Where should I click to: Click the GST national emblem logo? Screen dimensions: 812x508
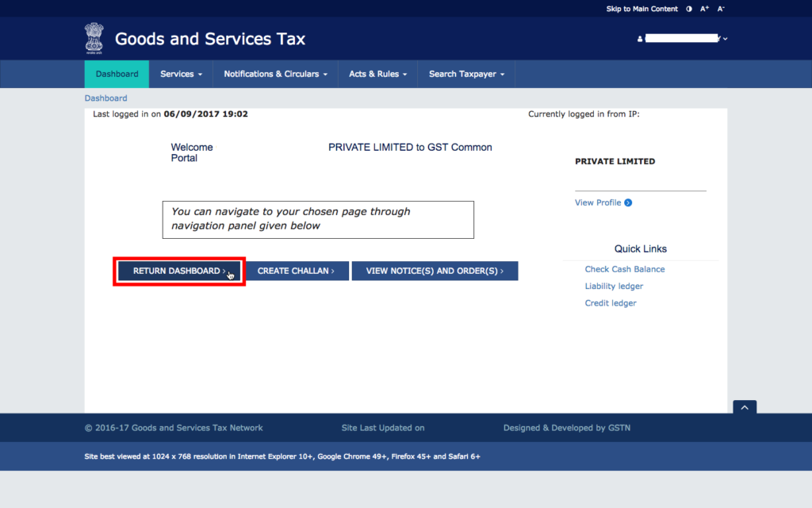(x=94, y=37)
